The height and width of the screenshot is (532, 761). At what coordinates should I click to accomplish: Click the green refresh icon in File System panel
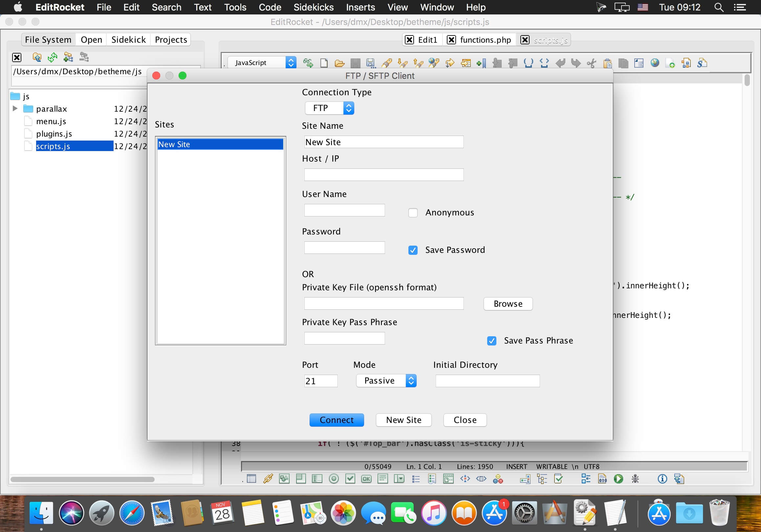[x=53, y=57]
